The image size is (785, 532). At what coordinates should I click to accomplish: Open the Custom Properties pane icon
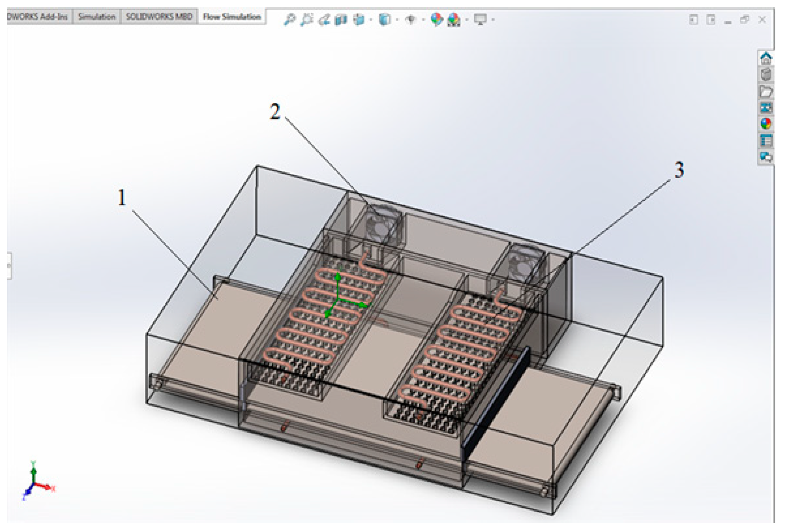pyautogui.click(x=766, y=140)
